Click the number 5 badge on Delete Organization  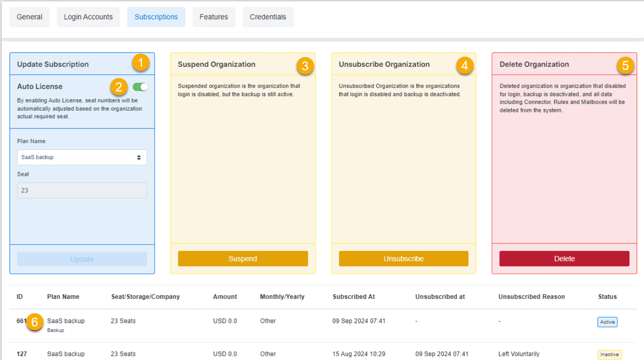(x=625, y=65)
